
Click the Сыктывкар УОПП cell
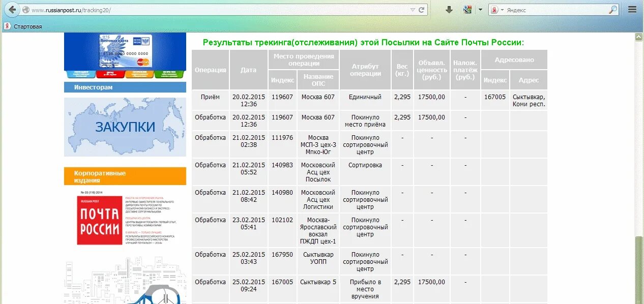pyautogui.click(x=318, y=261)
